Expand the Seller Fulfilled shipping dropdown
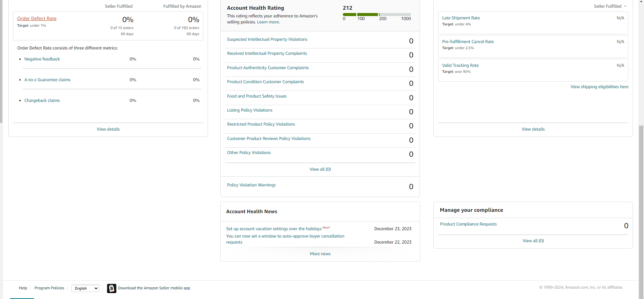 [x=610, y=6]
